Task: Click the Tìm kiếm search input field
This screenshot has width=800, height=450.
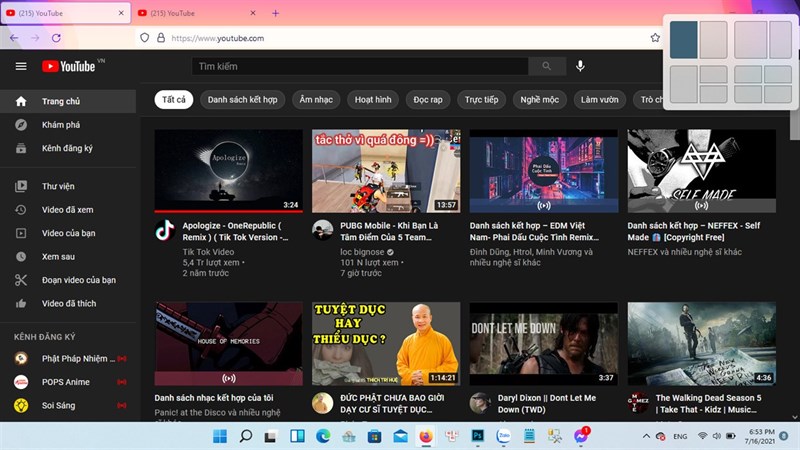Action: tap(360, 66)
